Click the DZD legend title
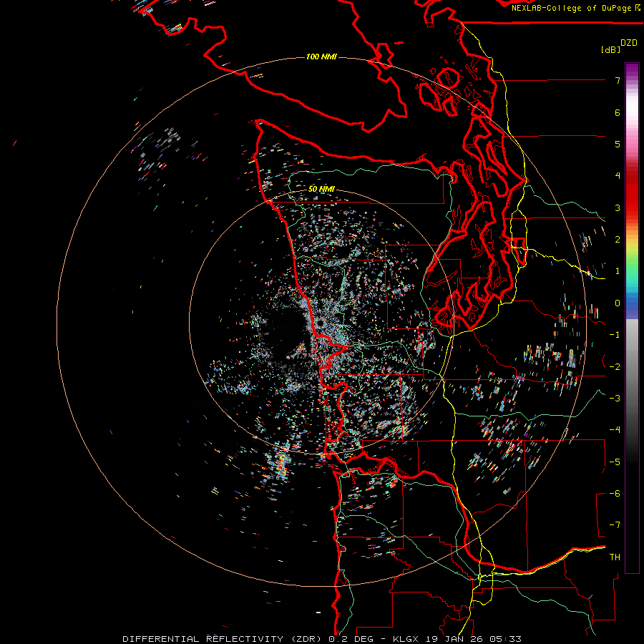This screenshot has width=644, height=644. click(629, 43)
